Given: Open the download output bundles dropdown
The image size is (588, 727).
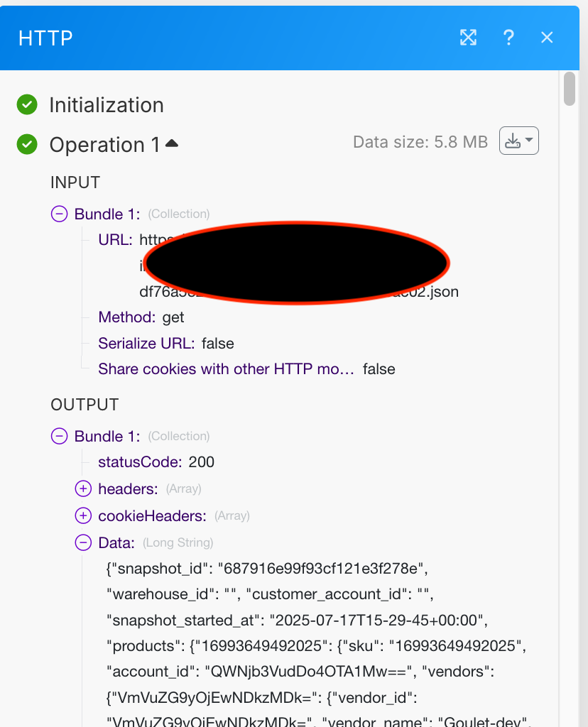Looking at the screenshot, I should [519, 141].
